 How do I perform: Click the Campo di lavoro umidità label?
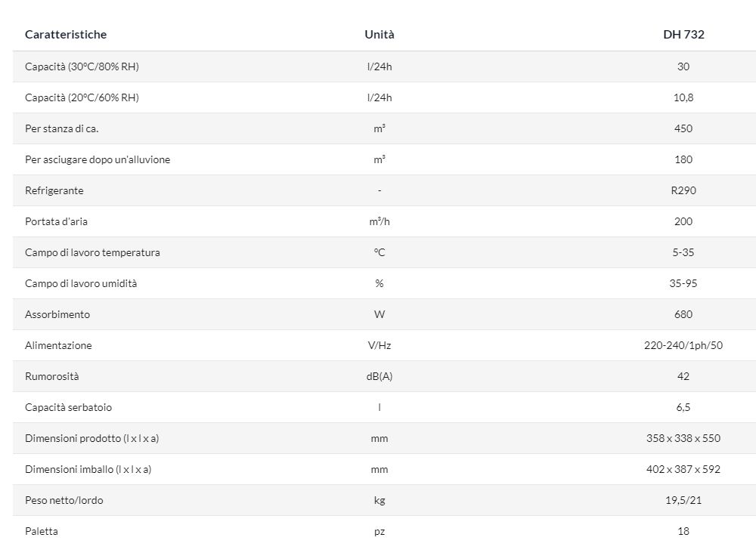coord(81,283)
